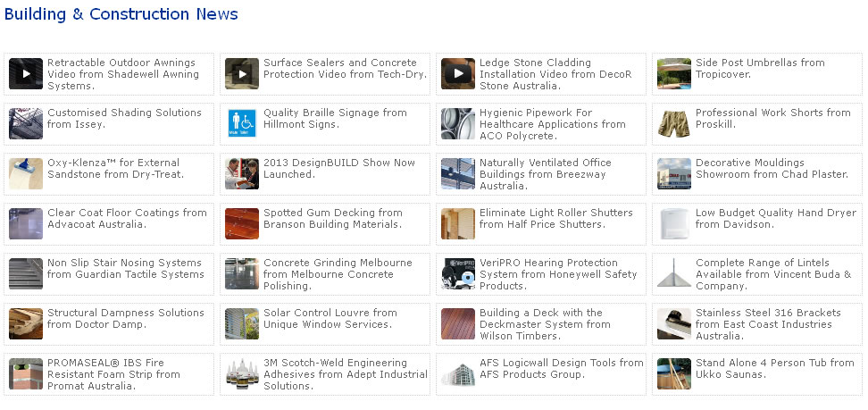
Task: Play the Surface Sealers video thumbnail
Action: [x=242, y=73]
